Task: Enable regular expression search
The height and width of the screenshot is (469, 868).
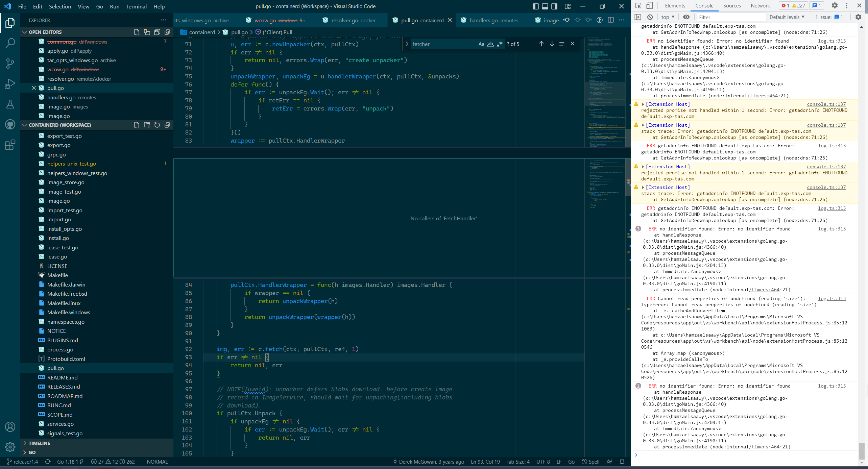Action: pos(500,44)
